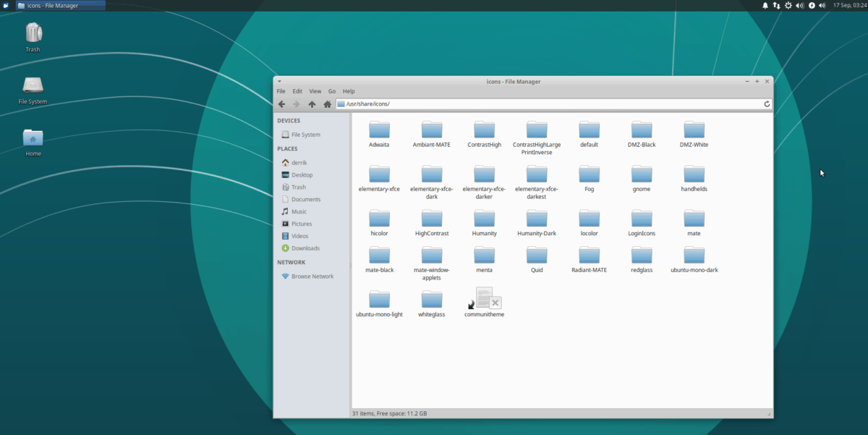
Task: Click the notification bell in the tray
Action: coord(765,5)
